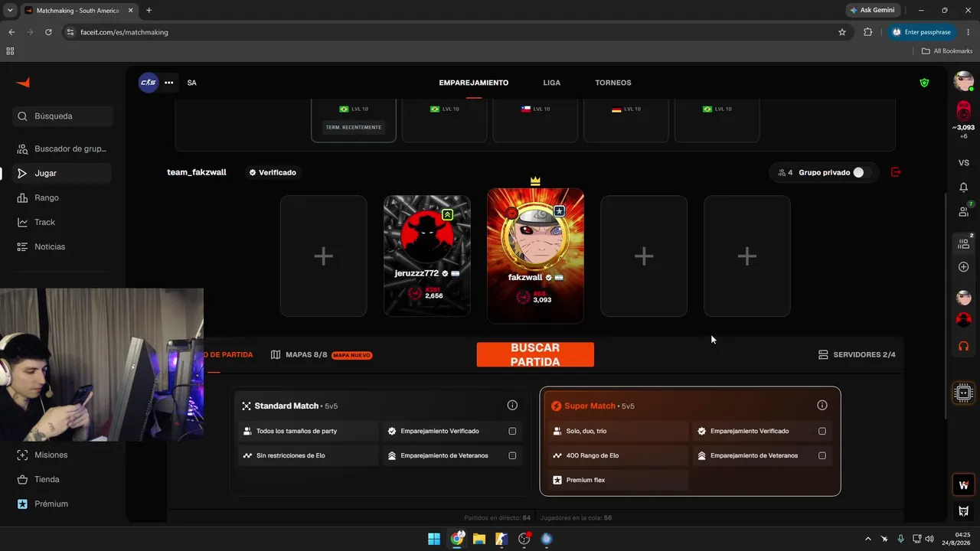Click the red Elo 3,093 level badge

click(964, 110)
